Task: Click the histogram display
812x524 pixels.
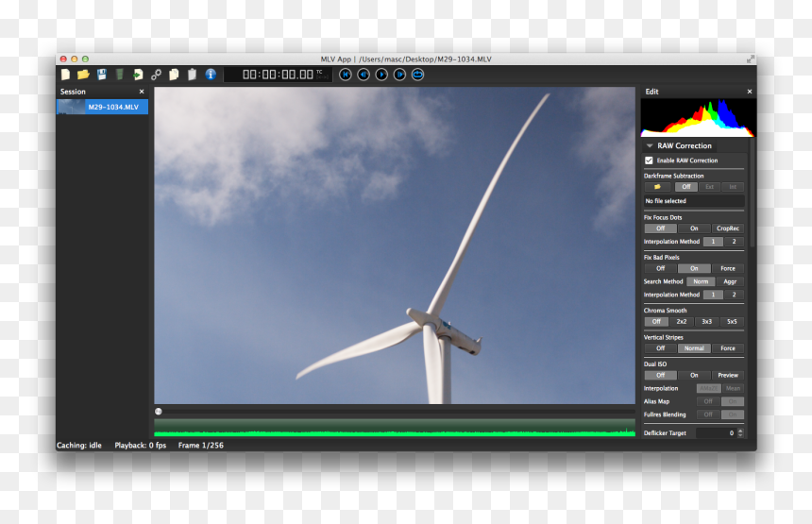Action: pyautogui.click(x=698, y=118)
